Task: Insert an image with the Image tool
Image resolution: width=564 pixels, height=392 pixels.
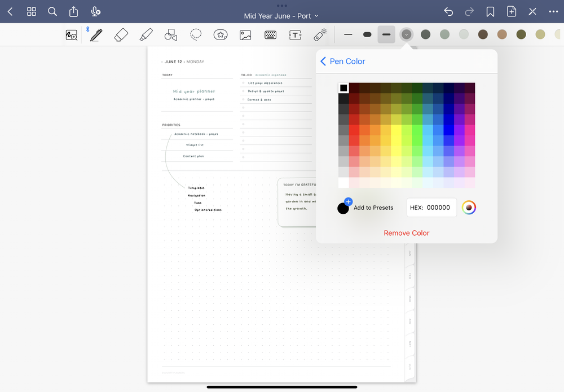Action: pyautogui.click(x=245, y=34)
